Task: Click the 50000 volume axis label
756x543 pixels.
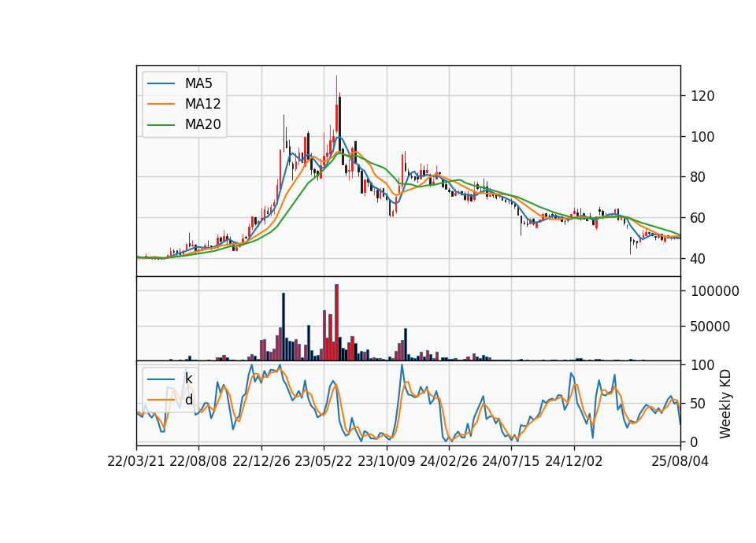Action: (710, 327)
